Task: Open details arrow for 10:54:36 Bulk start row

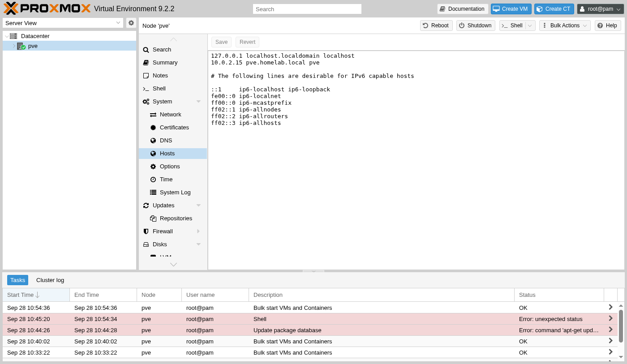Action: 610,308
